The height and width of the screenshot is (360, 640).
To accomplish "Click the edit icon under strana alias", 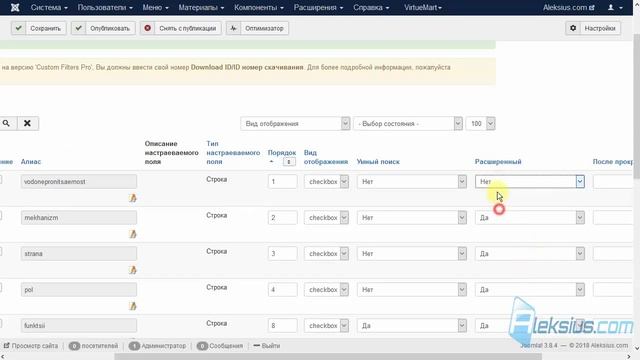I will (x=133, y=270).
